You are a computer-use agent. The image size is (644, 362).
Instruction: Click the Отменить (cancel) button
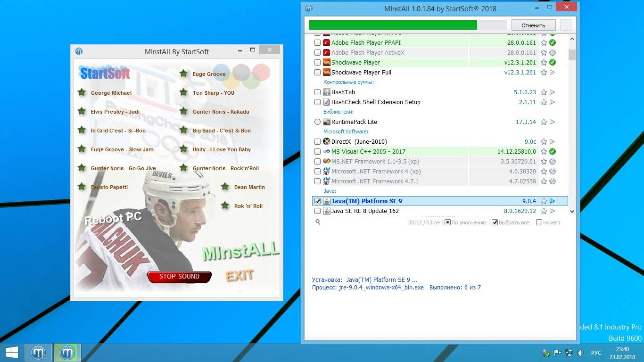coord(533,25)
